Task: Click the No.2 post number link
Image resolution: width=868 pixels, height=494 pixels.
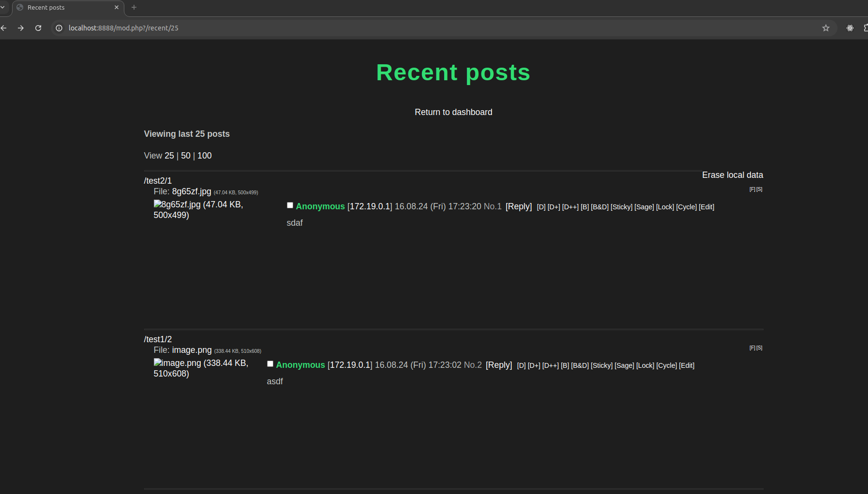Action: [473, 365]
